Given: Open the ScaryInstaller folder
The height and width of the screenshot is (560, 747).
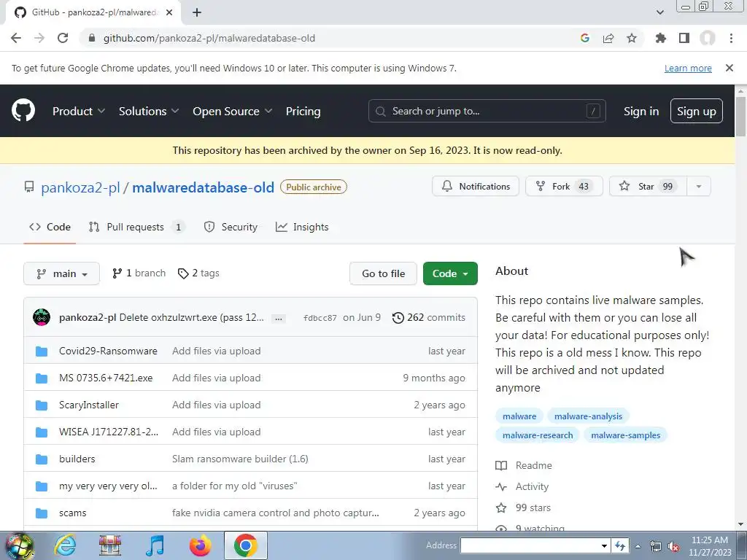Looking at the screenshot, I should [88, 405].
